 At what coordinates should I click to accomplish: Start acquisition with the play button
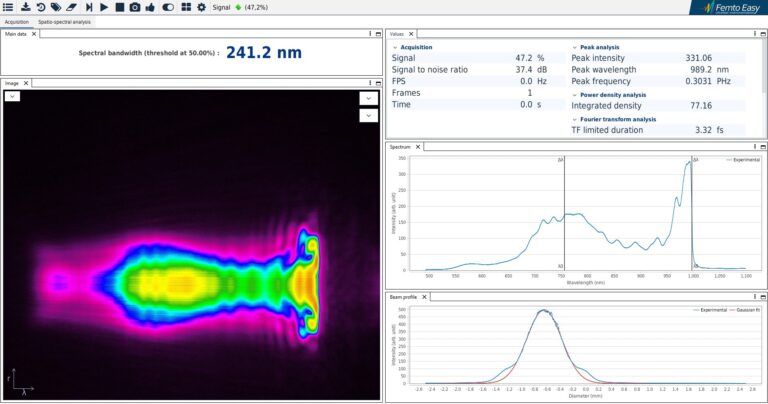click(x=104, y=7)
